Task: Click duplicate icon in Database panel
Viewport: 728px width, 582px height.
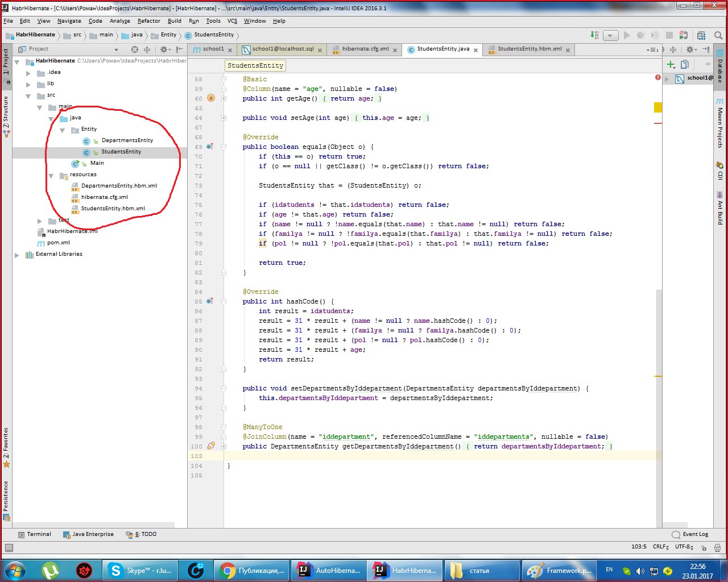Action: [685, 65]
